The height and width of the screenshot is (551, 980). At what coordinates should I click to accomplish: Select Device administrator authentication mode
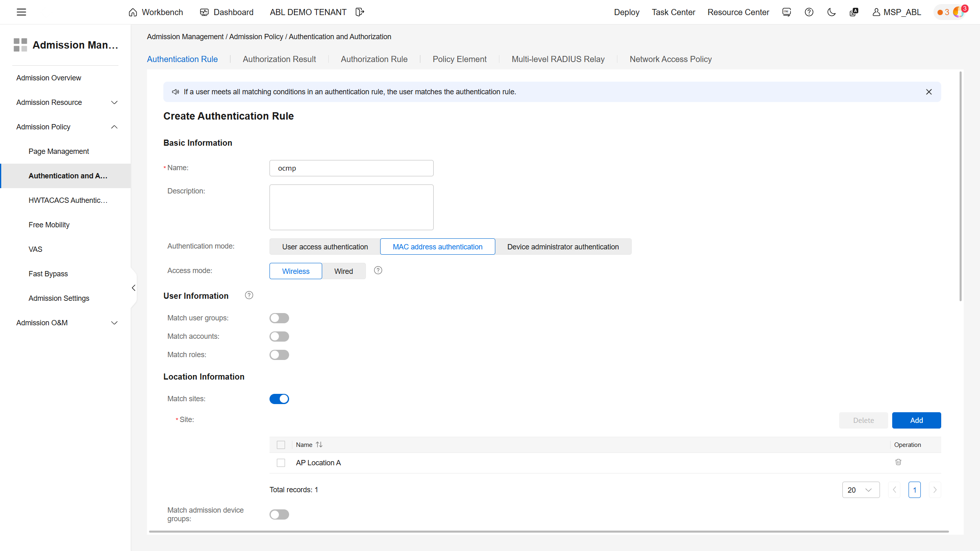pos(563,247)
